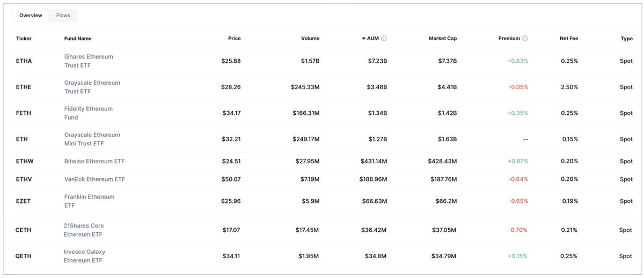The width and height of the screenshot is (644, 278).
Task: Open iShares Ethereum Trust ETF link
Action: click(x=89, y=61)
